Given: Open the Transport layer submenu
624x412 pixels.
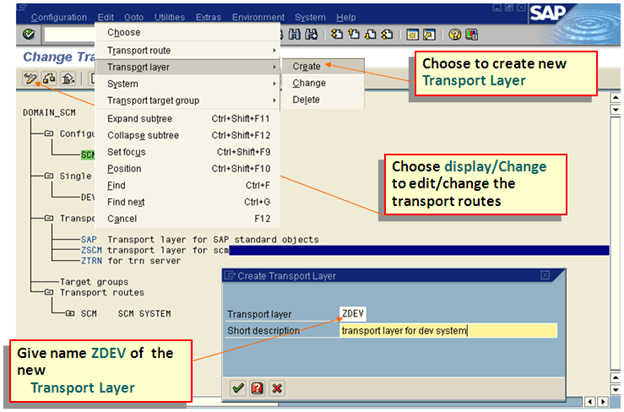Looking at the screenshot, I should pyautogui.click(x=188, y=67).
